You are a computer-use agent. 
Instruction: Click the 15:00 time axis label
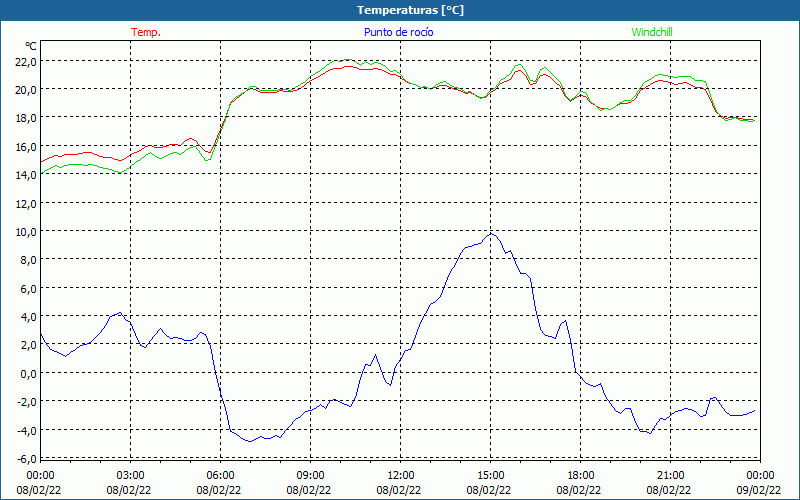coord(490,476)
